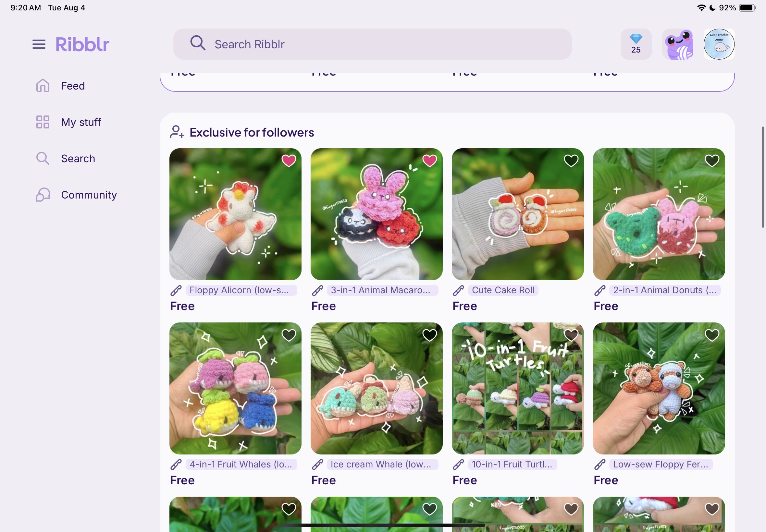The height and width of the screenshot is (532, 766).
Task: Click the Ice cream Whale title
Action: 382,464
